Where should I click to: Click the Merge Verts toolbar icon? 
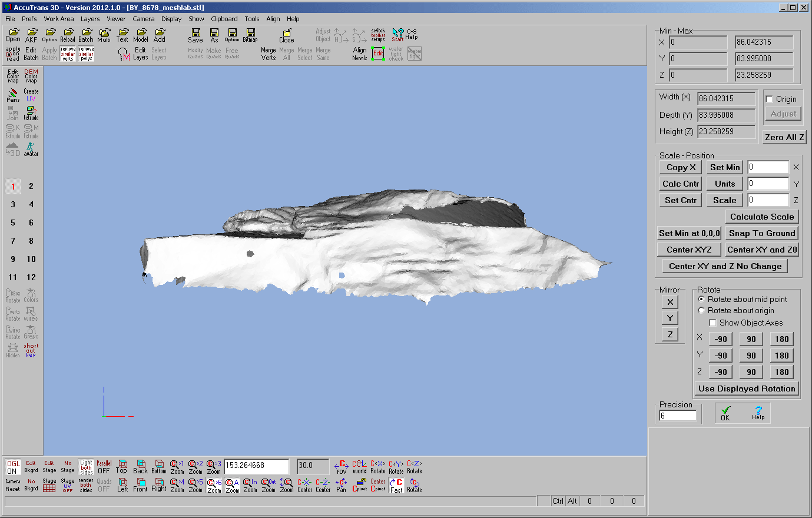(x=269, y=54)
